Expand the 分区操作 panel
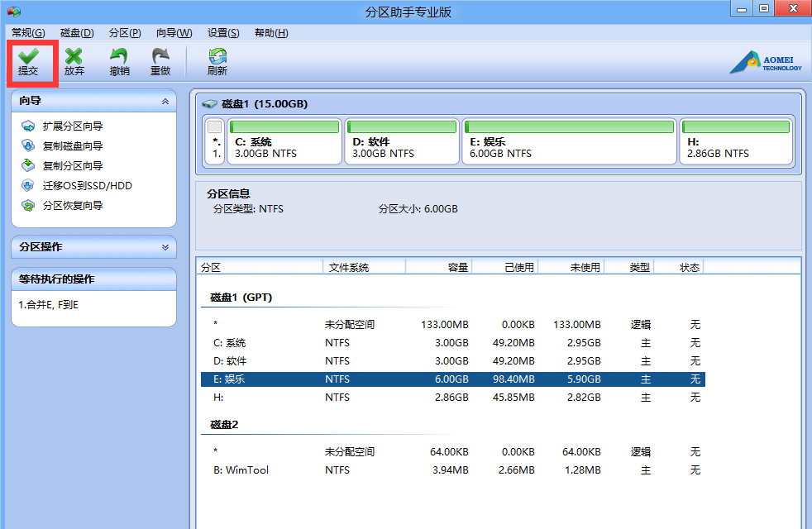 pos(165,247)
